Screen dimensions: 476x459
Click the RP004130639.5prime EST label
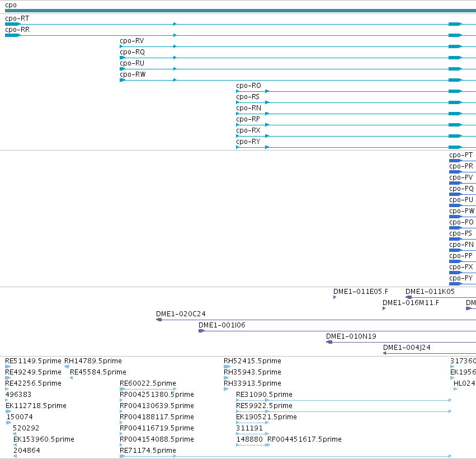point(157,406)
